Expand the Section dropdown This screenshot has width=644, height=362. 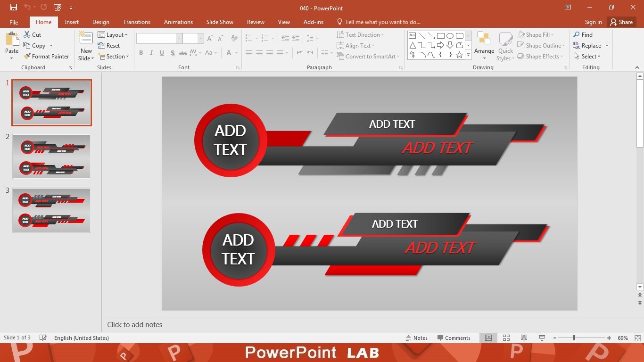pos(113,57)
